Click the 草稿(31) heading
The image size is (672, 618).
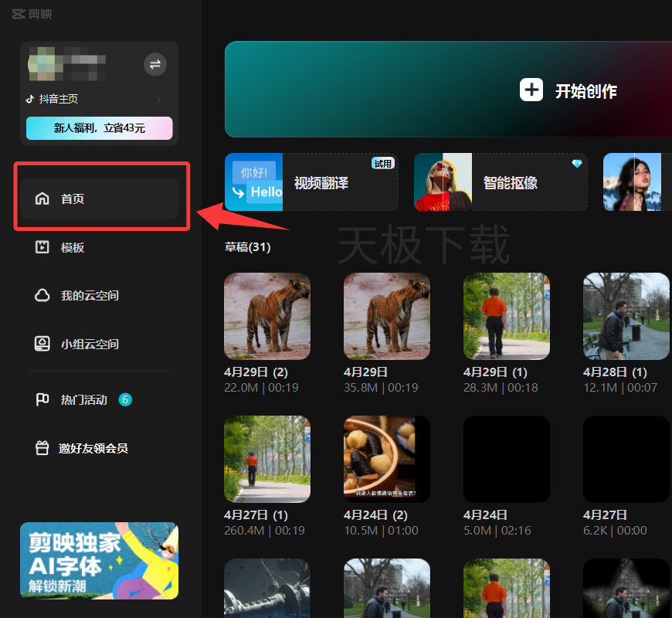coord(248,247)
